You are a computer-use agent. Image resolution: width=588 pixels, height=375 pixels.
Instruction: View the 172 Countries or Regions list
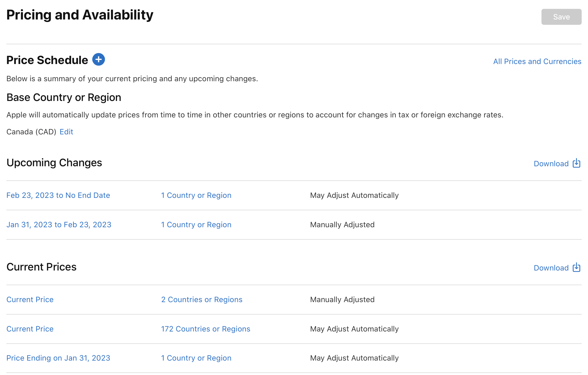pos(206,329)
